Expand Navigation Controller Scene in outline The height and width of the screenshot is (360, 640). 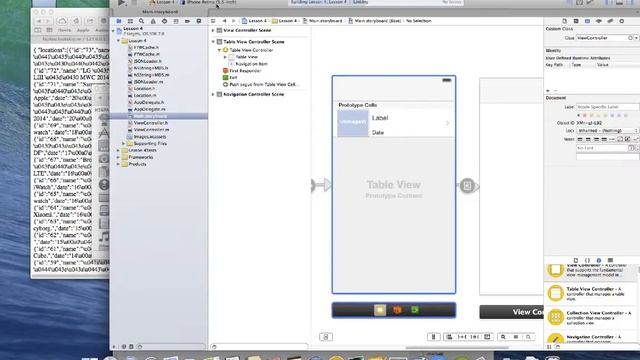213,94
